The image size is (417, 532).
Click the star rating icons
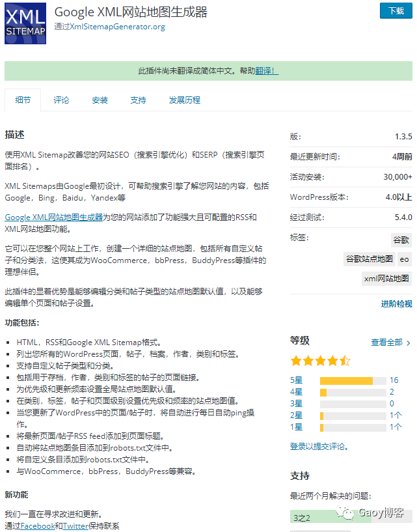point(320,361)
